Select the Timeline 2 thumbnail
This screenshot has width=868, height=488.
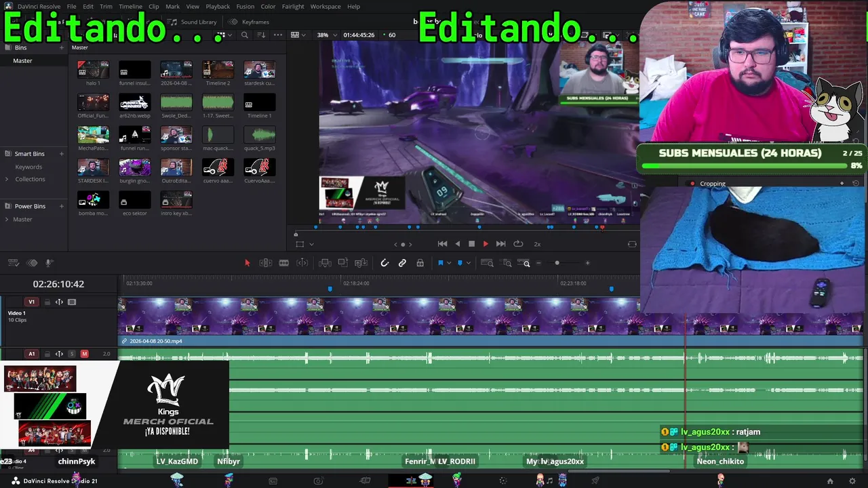(x=218, y=69)
